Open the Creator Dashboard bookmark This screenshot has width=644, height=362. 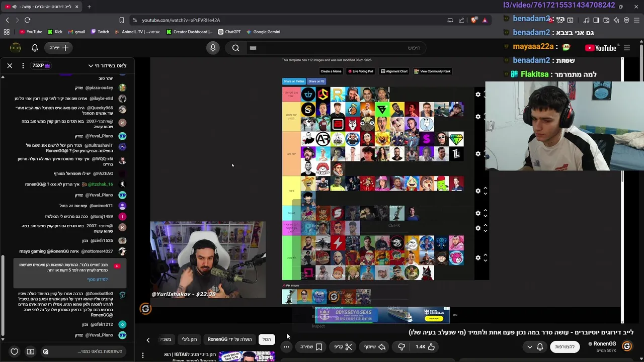click(189, 32)
